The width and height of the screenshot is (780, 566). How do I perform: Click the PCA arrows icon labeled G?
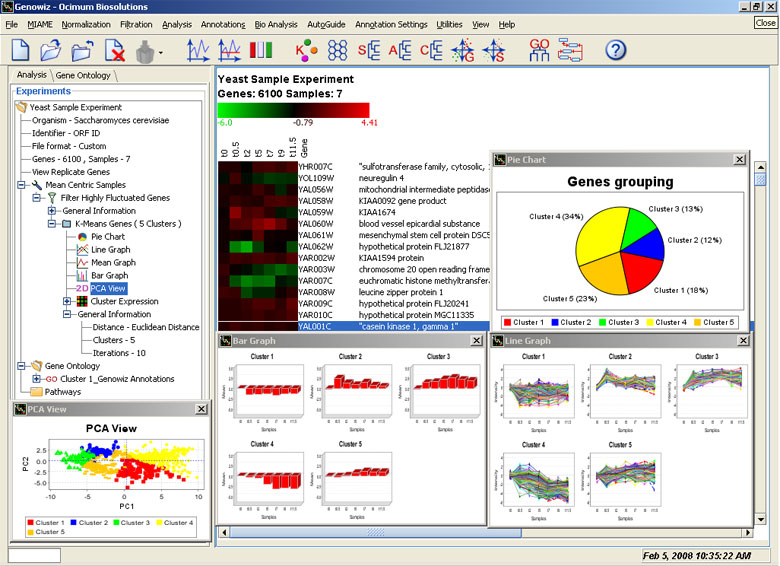point(463,50)
